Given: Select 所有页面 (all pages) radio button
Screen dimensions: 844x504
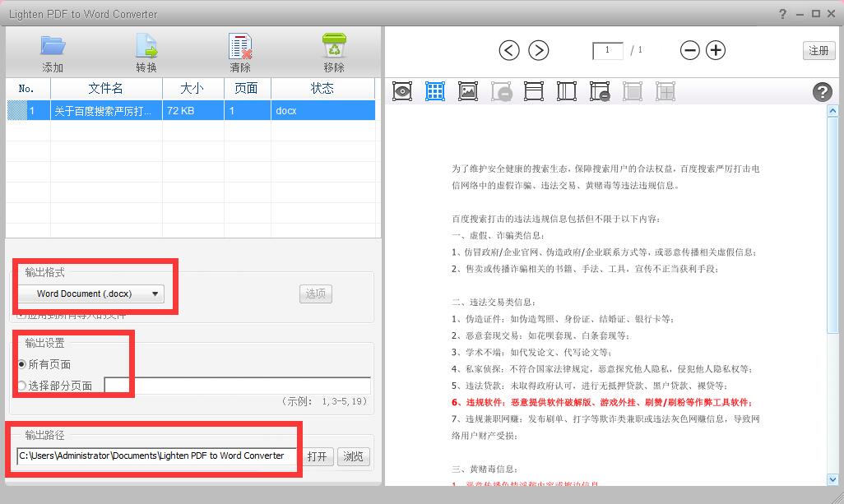Looking at the screenshot, I should [22, 364].
